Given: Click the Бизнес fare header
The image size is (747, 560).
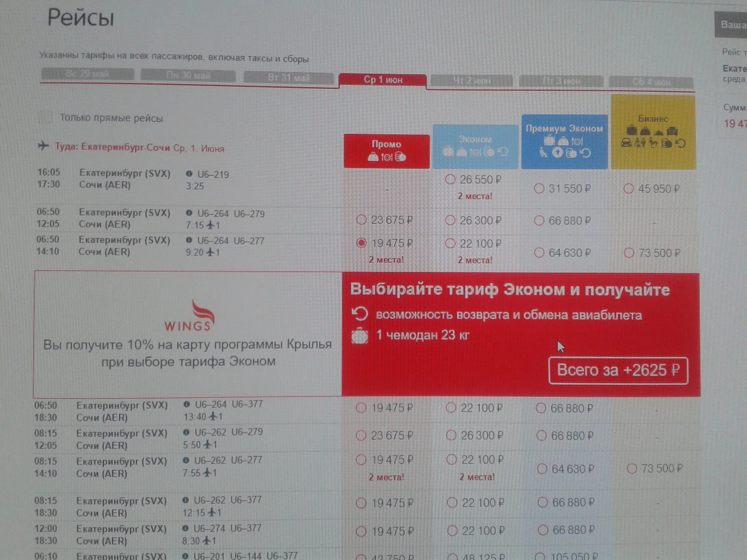Looking at the screenshot, I should [x=653, y=132].
